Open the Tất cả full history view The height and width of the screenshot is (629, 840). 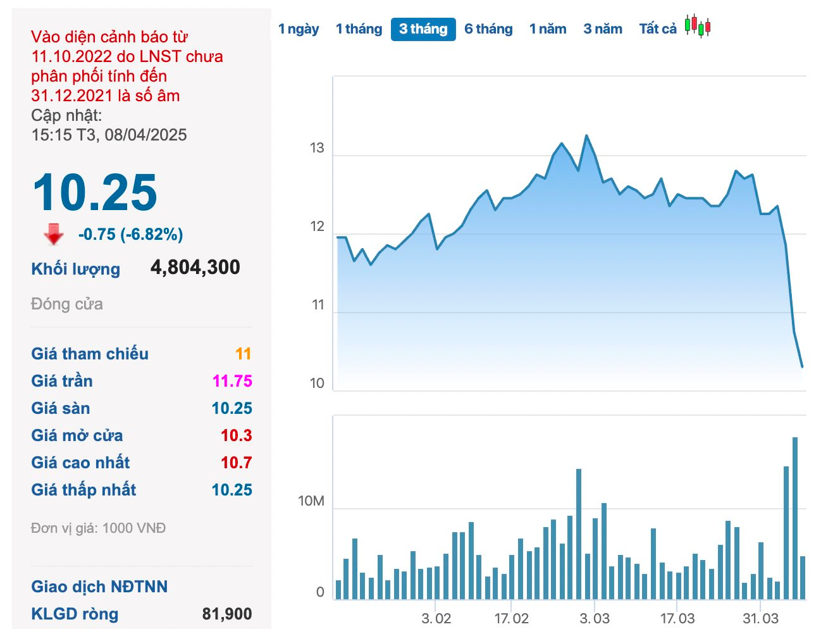(x=658, y=29)
